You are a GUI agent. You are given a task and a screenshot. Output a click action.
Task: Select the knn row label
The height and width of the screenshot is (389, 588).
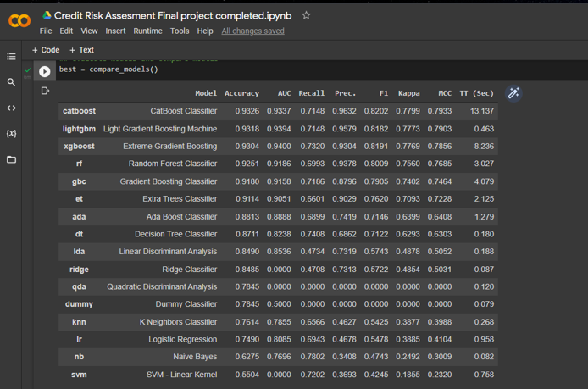click(x=79, y=322)
